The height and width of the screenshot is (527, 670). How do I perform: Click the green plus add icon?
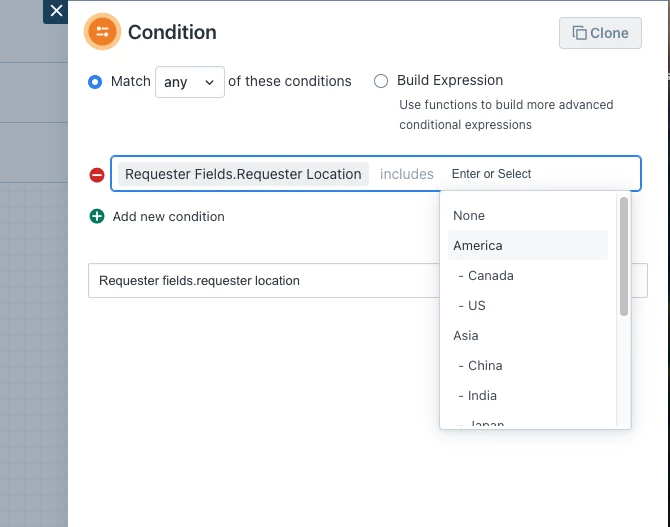click(x=97, y=216)
